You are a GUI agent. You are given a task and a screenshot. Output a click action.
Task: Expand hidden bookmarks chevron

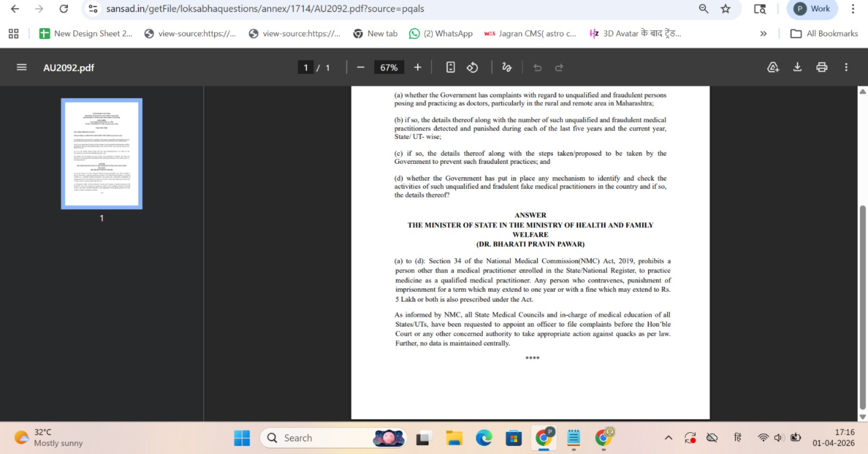pos(763,34)
